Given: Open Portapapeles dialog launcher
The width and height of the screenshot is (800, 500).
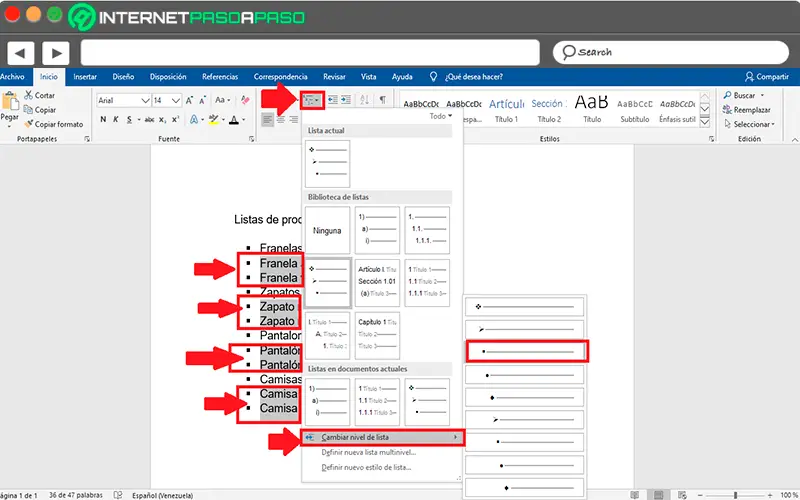Looking at the screenshot, I should pos(87,139).
